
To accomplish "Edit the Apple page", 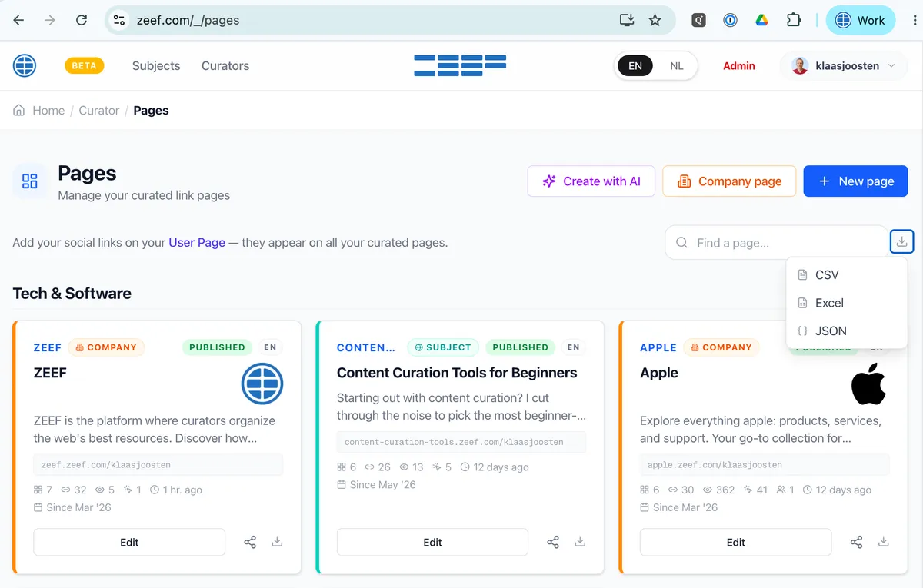I will point(735,543).
